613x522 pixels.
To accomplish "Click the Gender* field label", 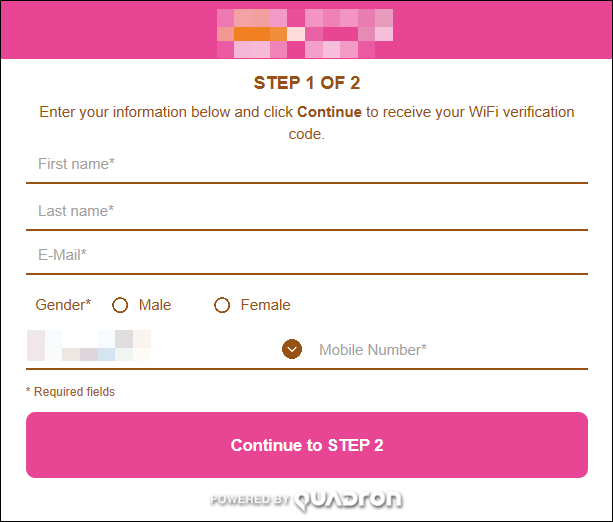I will (63, 305).
